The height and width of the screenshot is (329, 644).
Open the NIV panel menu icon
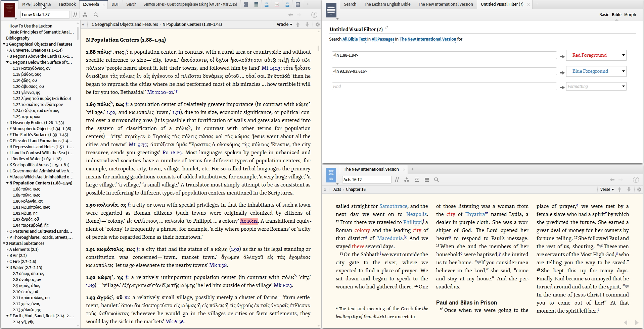[x=331, y=176]
